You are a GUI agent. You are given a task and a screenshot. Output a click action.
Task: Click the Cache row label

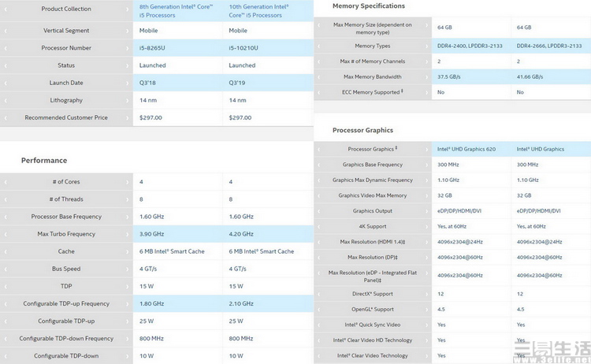(66, 251)
